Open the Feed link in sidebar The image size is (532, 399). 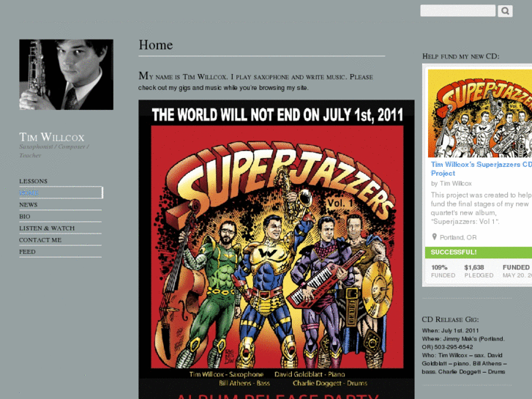coord(27,252)
